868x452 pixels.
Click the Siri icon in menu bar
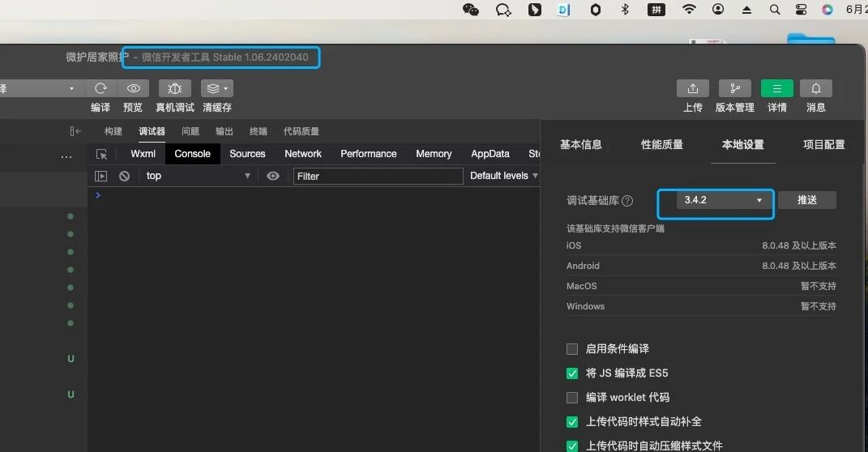[x=827, y=10]
